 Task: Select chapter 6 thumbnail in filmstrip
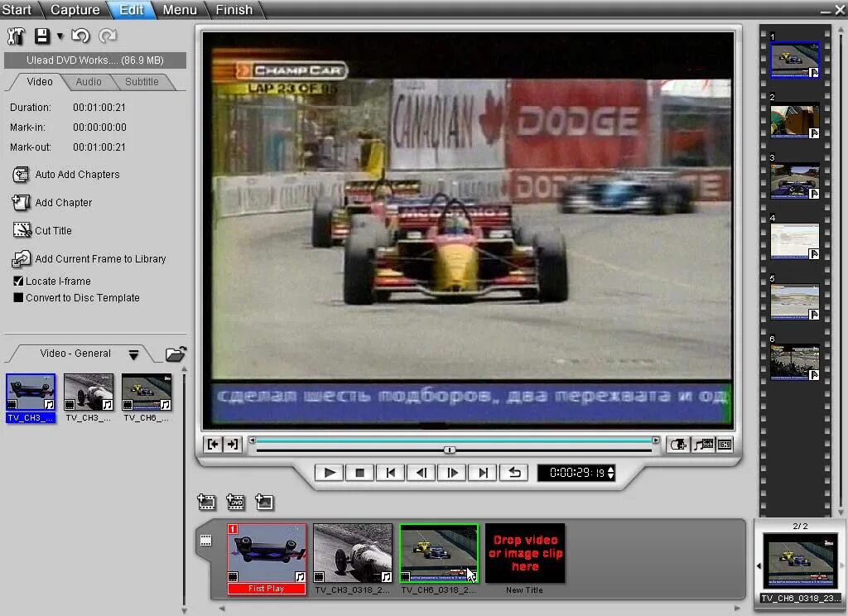[x=794, y=363]
